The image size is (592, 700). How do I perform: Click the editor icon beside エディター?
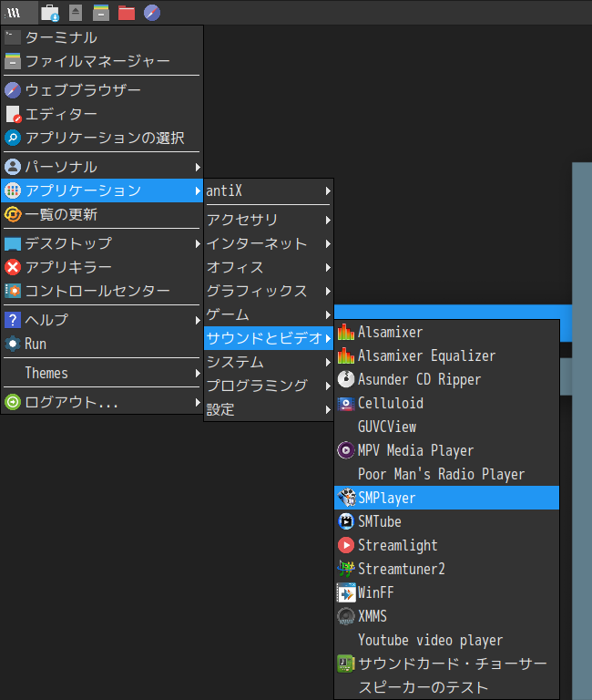(x=14, y=114)
